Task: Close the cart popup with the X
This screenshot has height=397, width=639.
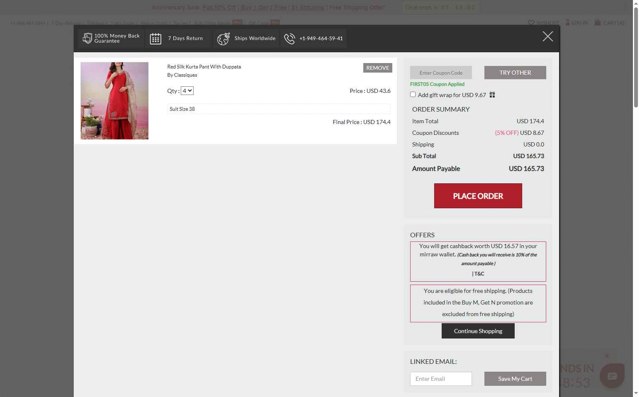Action: pos(547,37)
